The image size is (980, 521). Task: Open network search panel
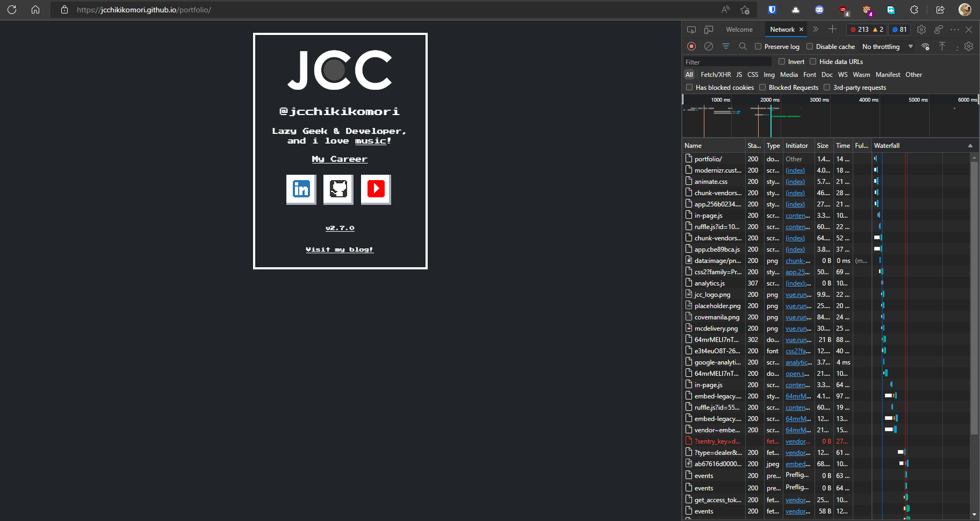click(743, 46)
